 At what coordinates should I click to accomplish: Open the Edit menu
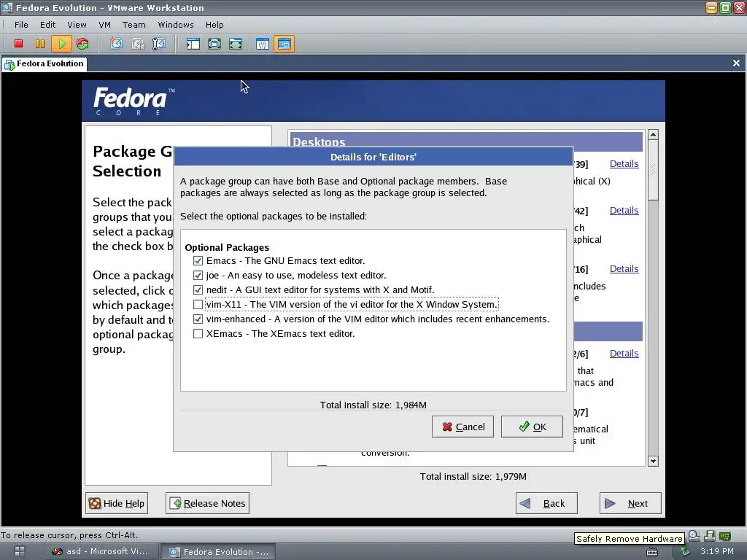[x=47, y=25]
